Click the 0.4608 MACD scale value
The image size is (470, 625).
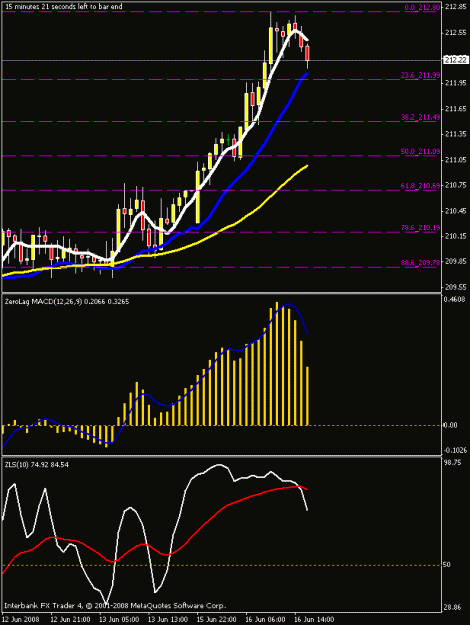point(454,299)
